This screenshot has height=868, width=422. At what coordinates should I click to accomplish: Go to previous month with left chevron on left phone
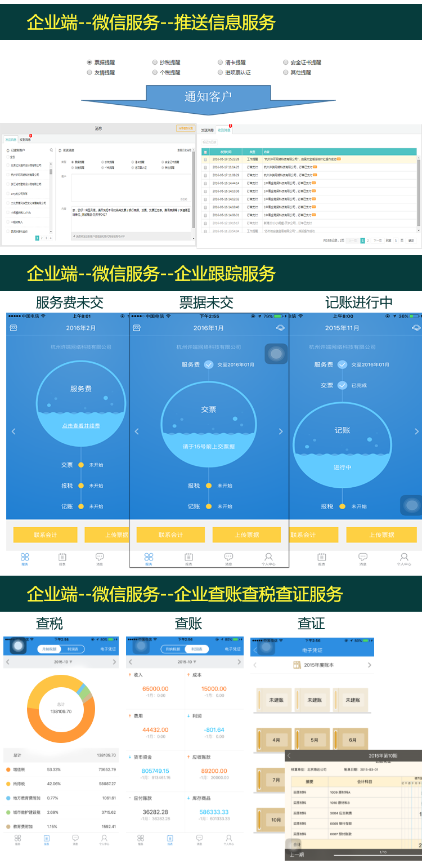coord(14,431)
